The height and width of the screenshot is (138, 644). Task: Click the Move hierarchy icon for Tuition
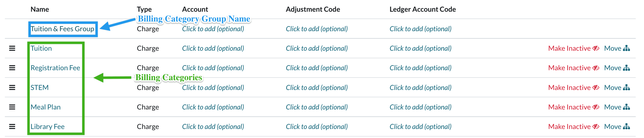tap(626, 48)
